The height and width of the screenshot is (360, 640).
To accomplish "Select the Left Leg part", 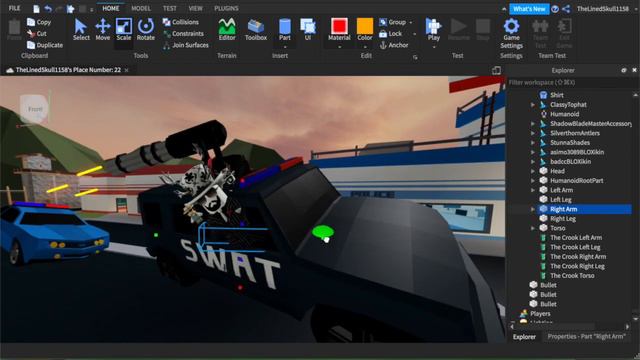I will click(560, 200).
